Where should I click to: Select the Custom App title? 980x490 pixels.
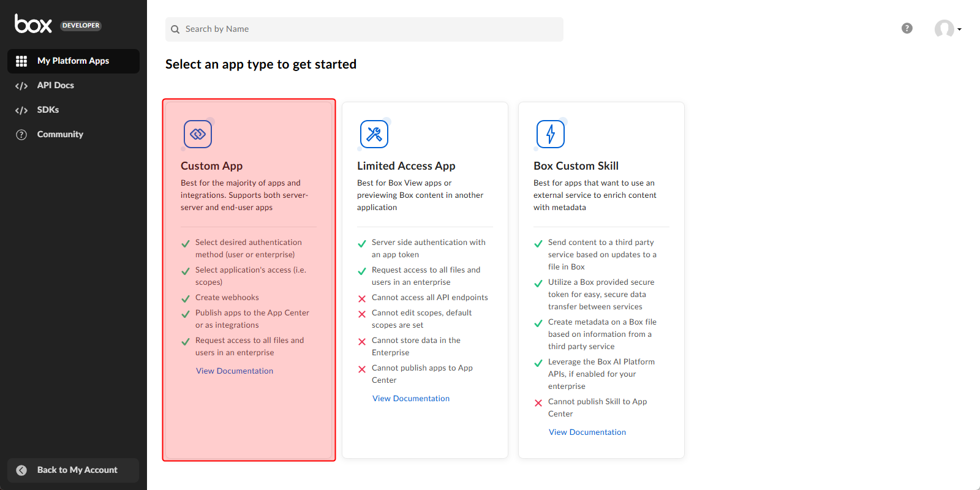click(212, 166)
